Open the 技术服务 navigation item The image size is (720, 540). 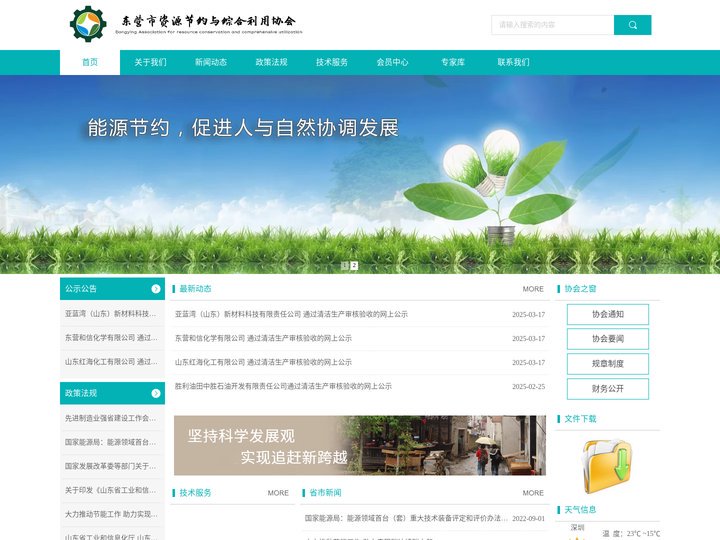(x=332, y=62)
